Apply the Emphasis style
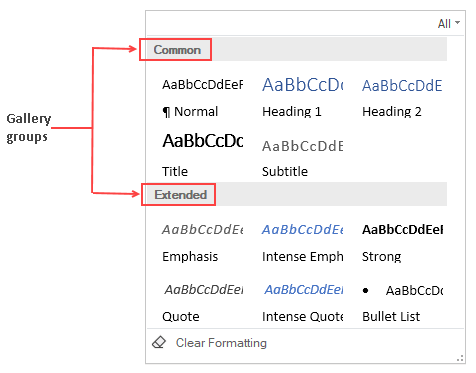 point(203,243)
